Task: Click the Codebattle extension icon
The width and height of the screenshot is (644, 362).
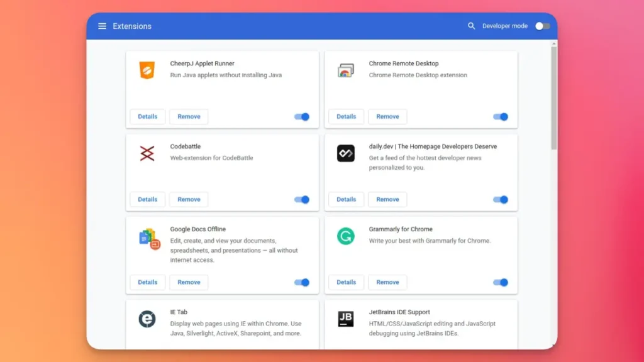Action: (x=147, y=153)
